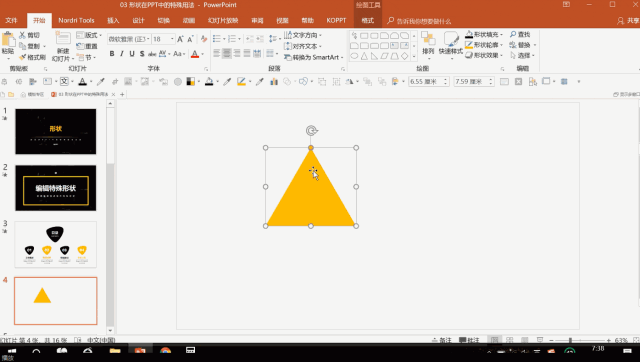Click the eyedropper icon beside the font color A
Screen dimensions: 640x362
(100, 82)
